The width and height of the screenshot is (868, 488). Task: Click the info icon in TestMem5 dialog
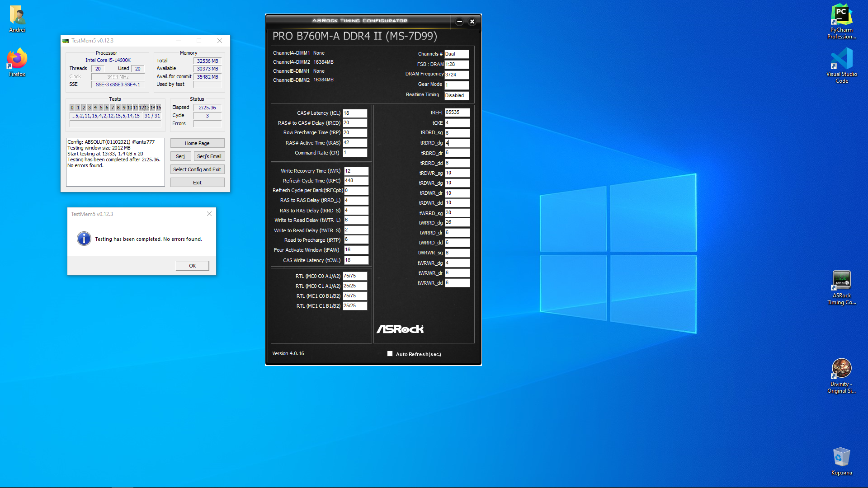point(84,239)
